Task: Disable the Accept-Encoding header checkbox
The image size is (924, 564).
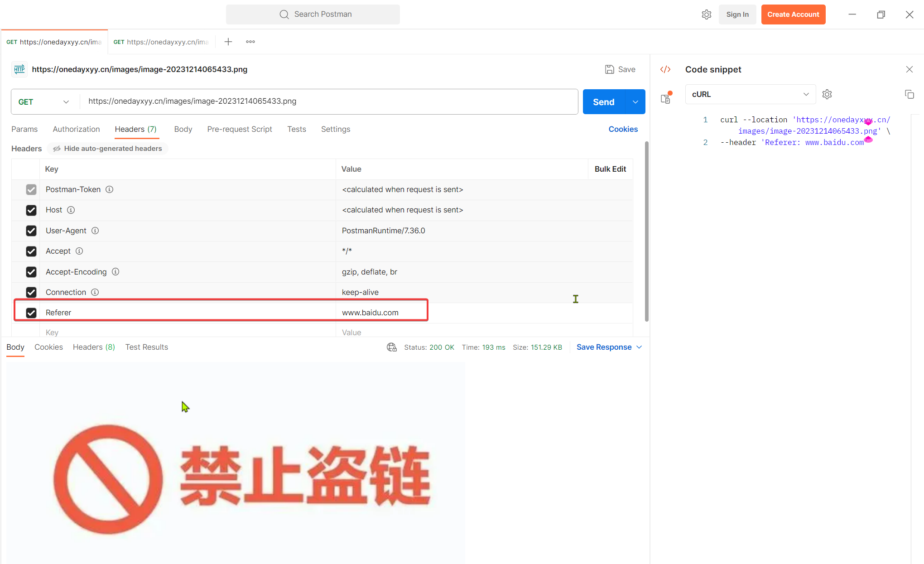Action: (x=31, y=272)
